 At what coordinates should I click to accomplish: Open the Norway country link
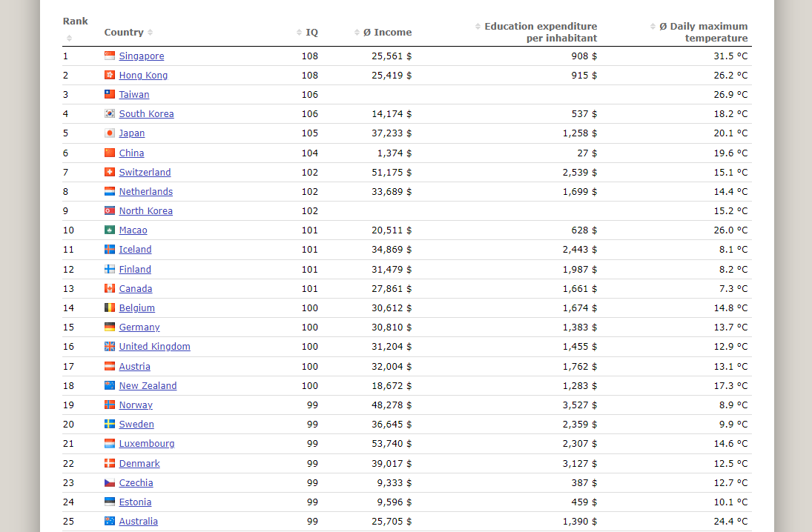point(136,405)
